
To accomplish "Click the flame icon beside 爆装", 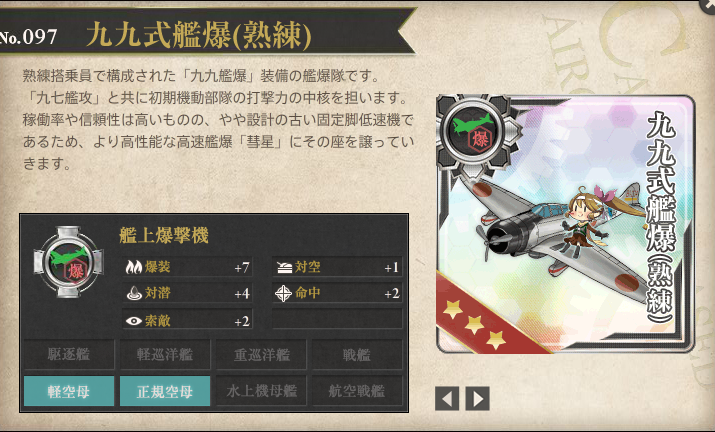I will pos(134,267).
